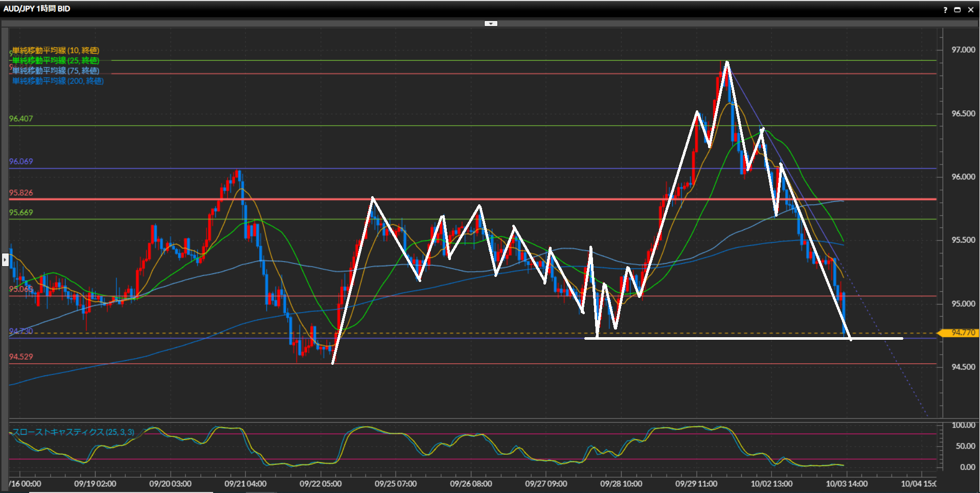Screen dimensions: 980x493
Task: Close the AUD/JPY chart window
Action: [x=971, y=10]
